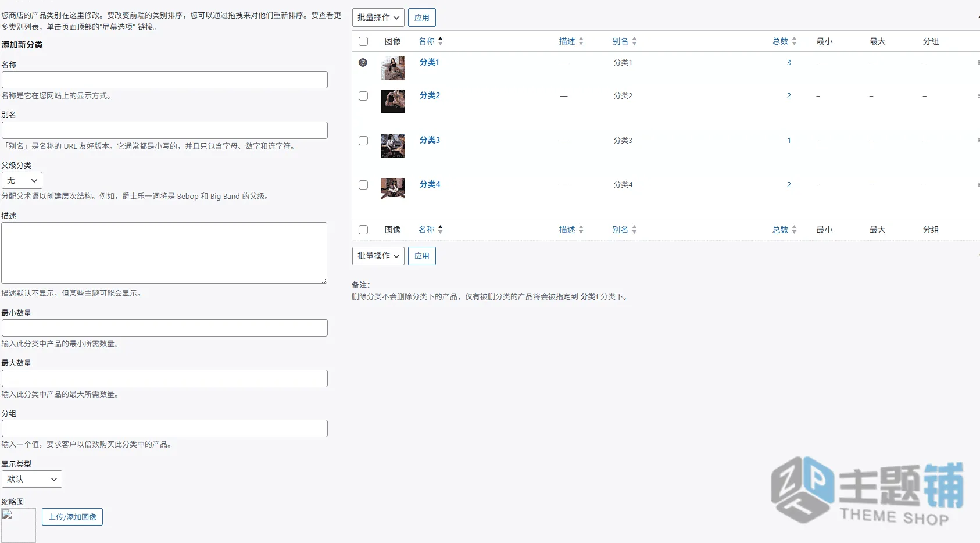The image size is (980, 543).
Task: Open product count 1 for 分类3
Action: (789, 140)
